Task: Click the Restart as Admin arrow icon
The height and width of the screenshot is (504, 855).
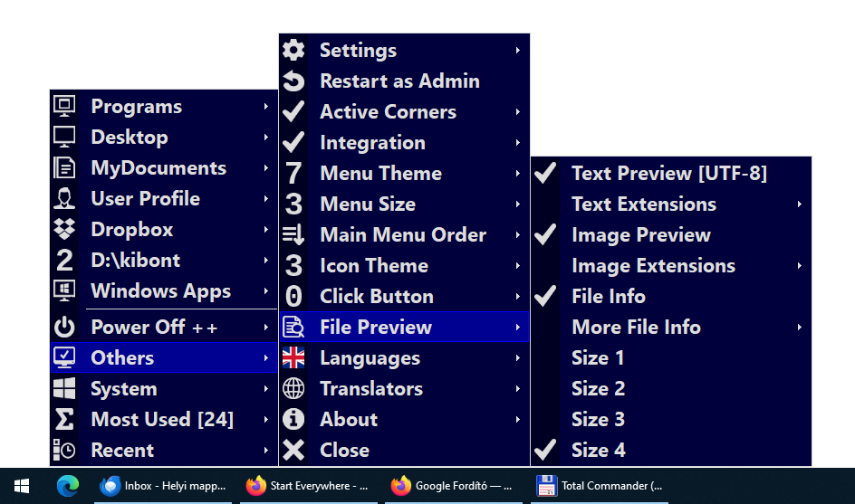Action: [293, 81]
